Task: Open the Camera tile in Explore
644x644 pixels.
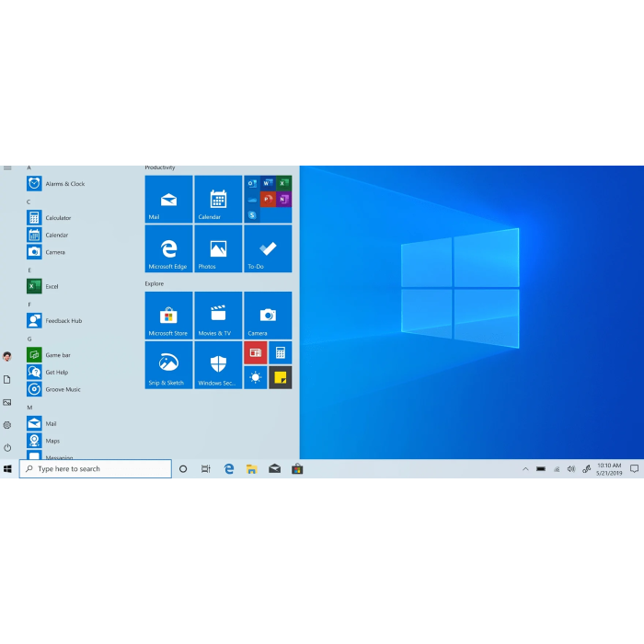Action: click(268, 316)
